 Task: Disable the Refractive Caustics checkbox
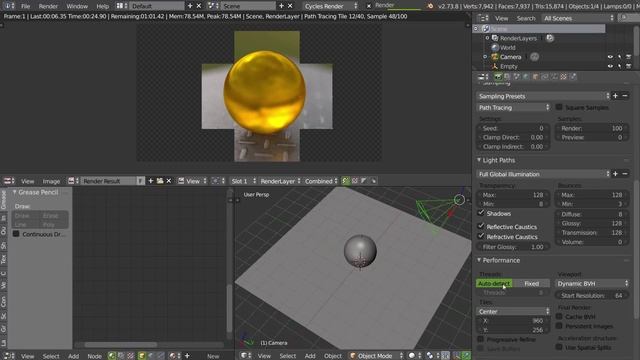tap(481, 236)
